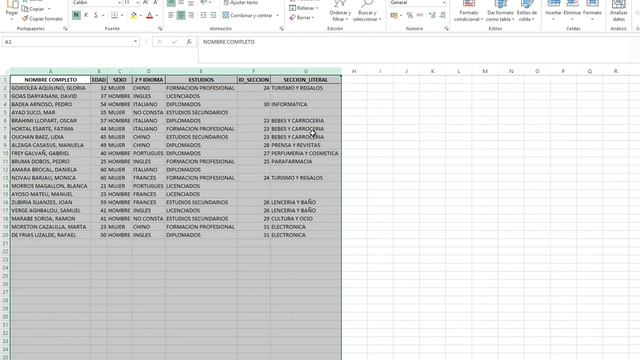This screenshot has width=640, height=360.
Task: Open Estilos de celda gallery
Action: click(527, 11)
